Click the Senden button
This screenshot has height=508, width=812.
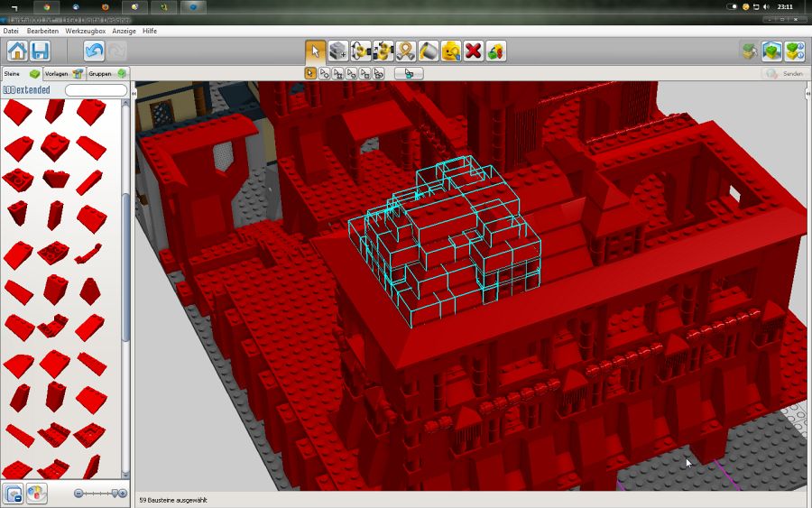point(783,73)
